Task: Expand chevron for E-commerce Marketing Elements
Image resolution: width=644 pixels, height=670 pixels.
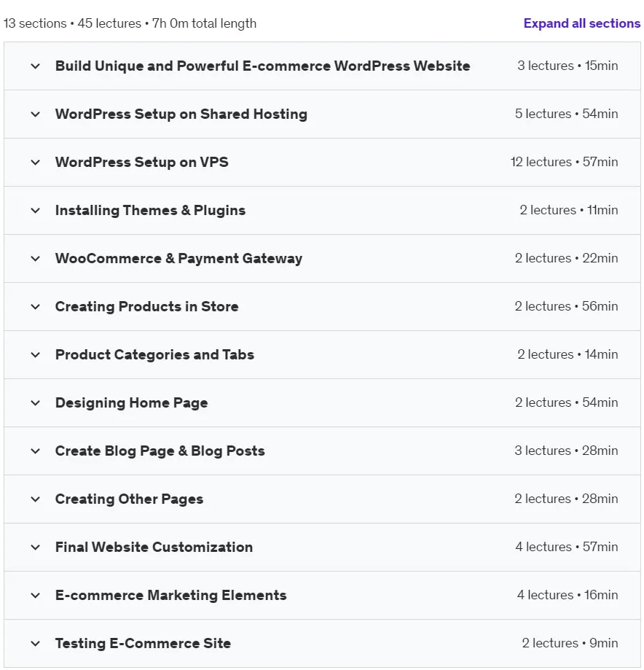Action: [36, 595]
